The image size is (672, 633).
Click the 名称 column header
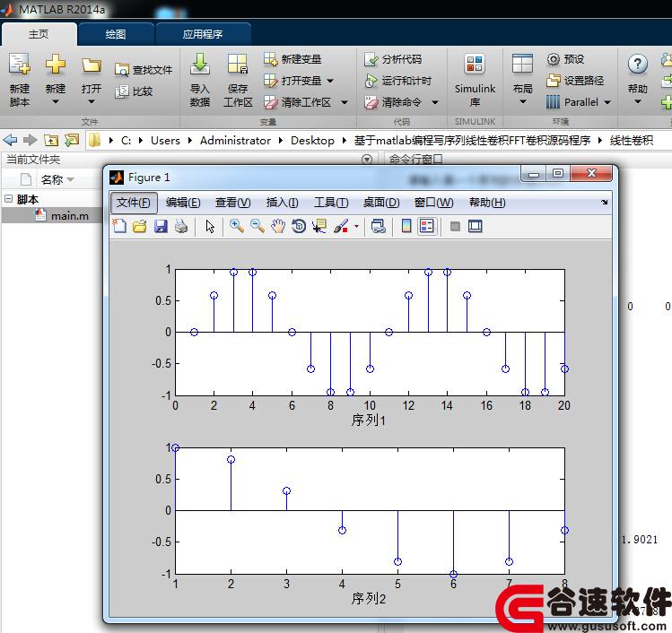[52, 179]
